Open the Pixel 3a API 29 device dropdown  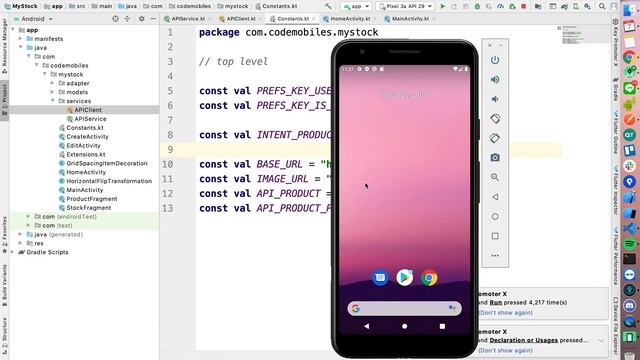click(x=405, y=6)
